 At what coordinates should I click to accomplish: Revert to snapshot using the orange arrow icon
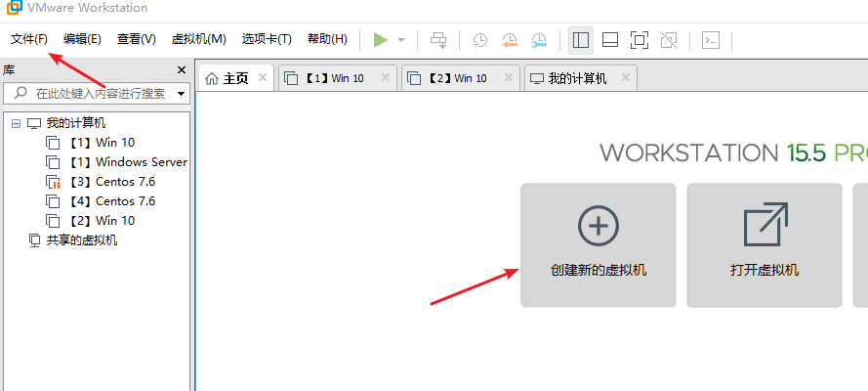(510, 40)
